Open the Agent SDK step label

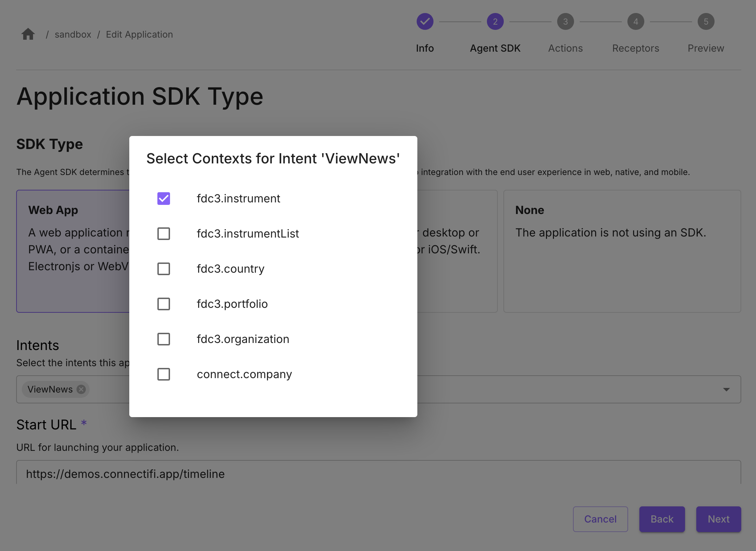[x=495, y=48]
